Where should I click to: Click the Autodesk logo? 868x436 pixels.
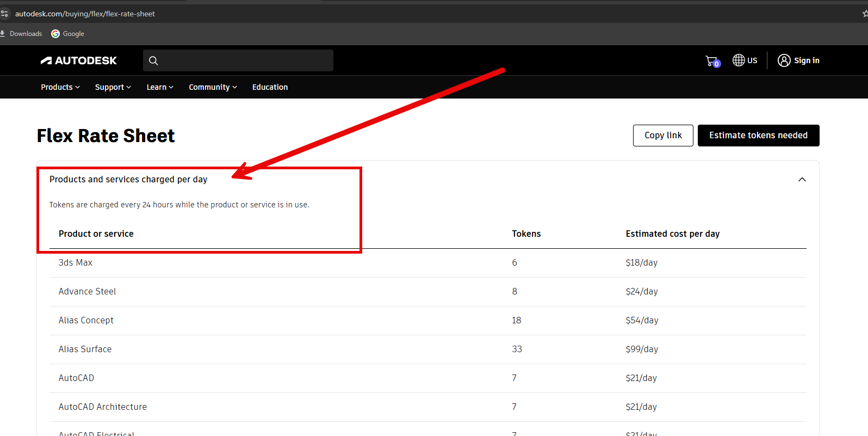coord(79,60)
